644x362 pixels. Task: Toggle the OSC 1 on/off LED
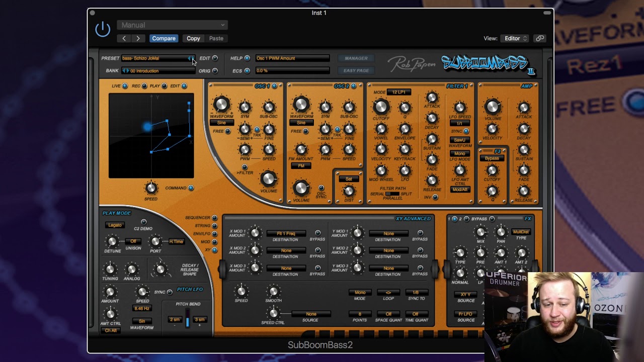(274, 86)
